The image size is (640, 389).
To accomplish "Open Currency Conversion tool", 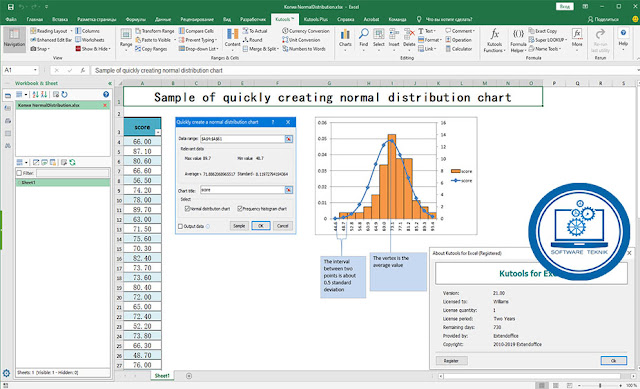I will [x=305, y=31].
